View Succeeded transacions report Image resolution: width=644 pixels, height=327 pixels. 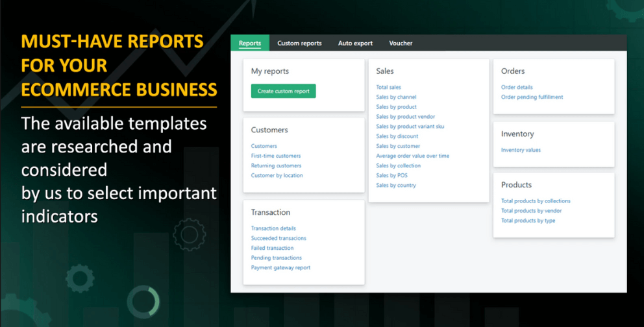279,238
